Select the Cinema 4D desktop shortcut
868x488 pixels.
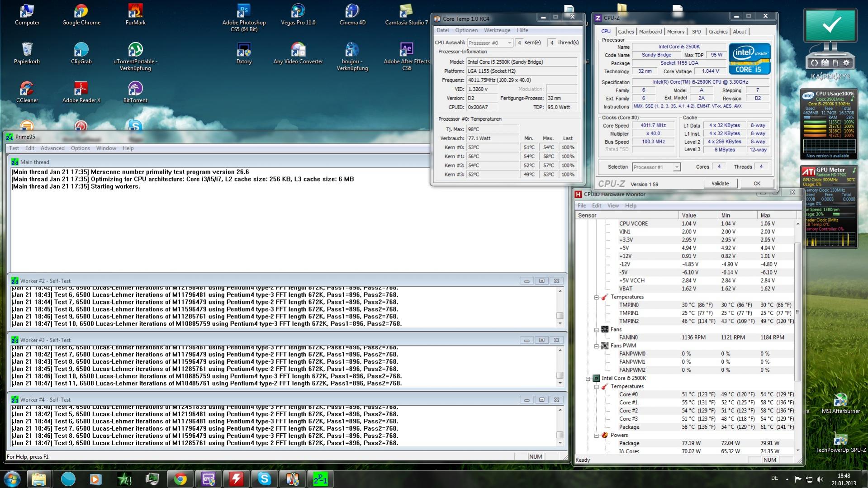tap(352, 14)
